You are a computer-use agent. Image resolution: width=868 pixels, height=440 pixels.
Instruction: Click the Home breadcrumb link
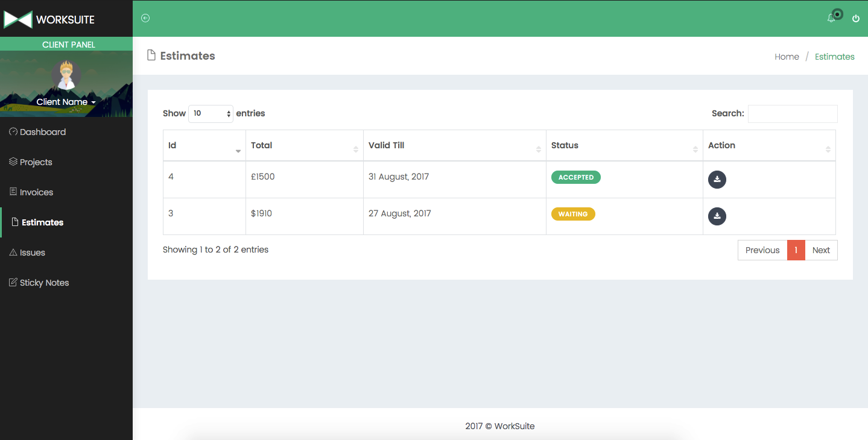point(787,57)
